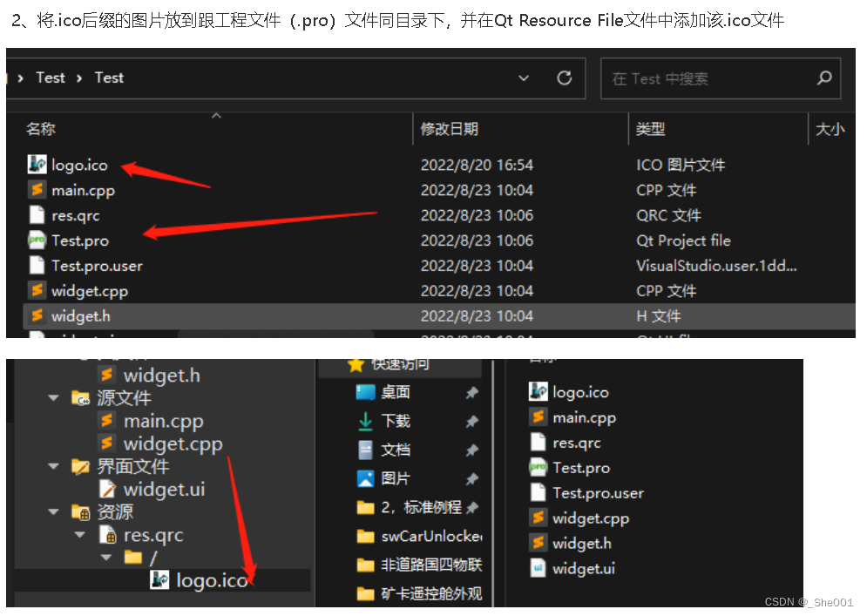867x616 pixels.
Task: Sort by the 类型 column header
Action: click(650, 129)
